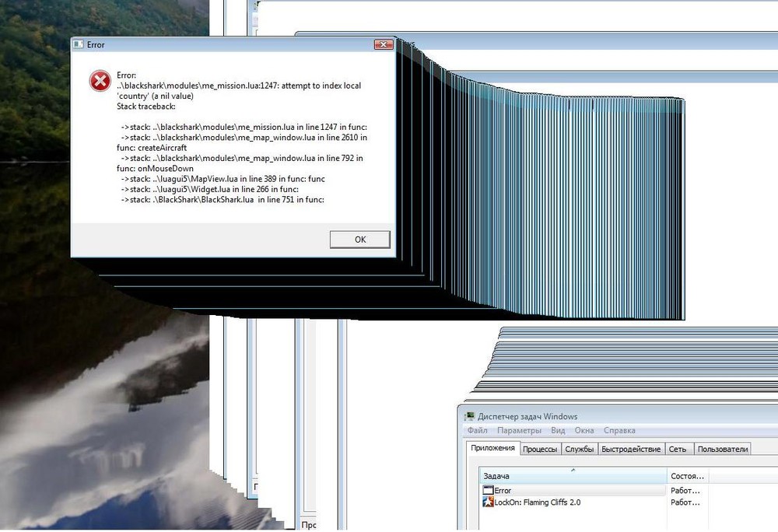Viewport: 778px width, 532px height.
Task: Sort by the Состояние column header
Action: (x=687, y=476)
